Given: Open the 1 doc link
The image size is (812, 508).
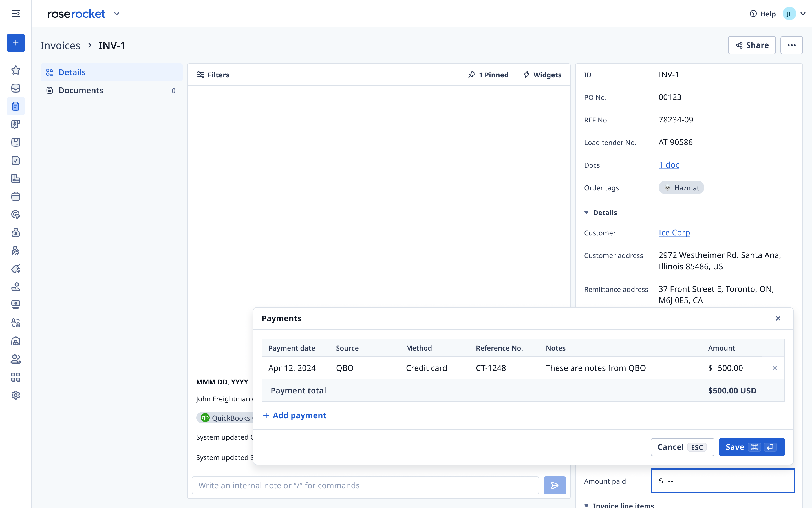Looking at the screenshot, I should tap(669, 165).
